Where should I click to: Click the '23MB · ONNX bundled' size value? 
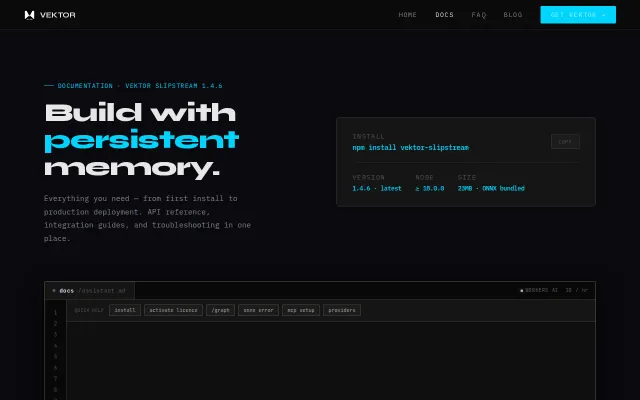491,188
